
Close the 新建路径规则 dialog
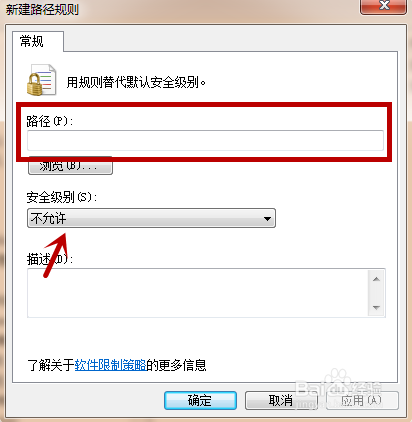[x=384, y=6]
